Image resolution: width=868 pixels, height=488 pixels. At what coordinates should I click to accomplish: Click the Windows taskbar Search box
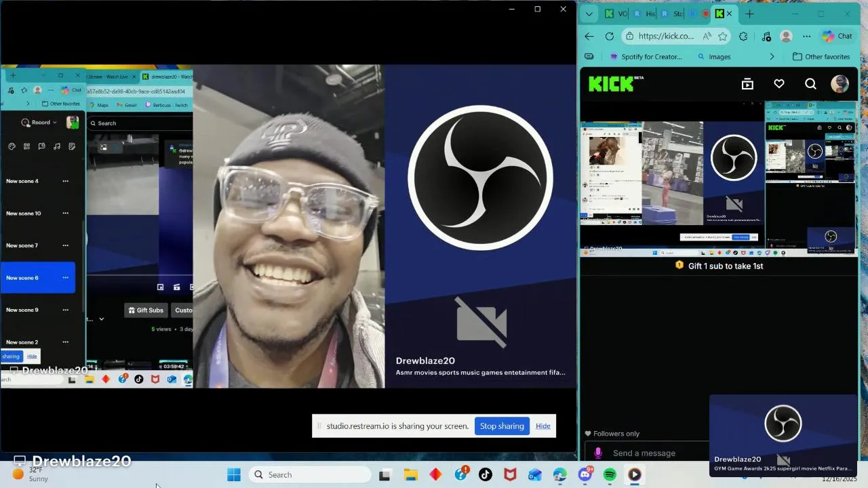(309, 474)
